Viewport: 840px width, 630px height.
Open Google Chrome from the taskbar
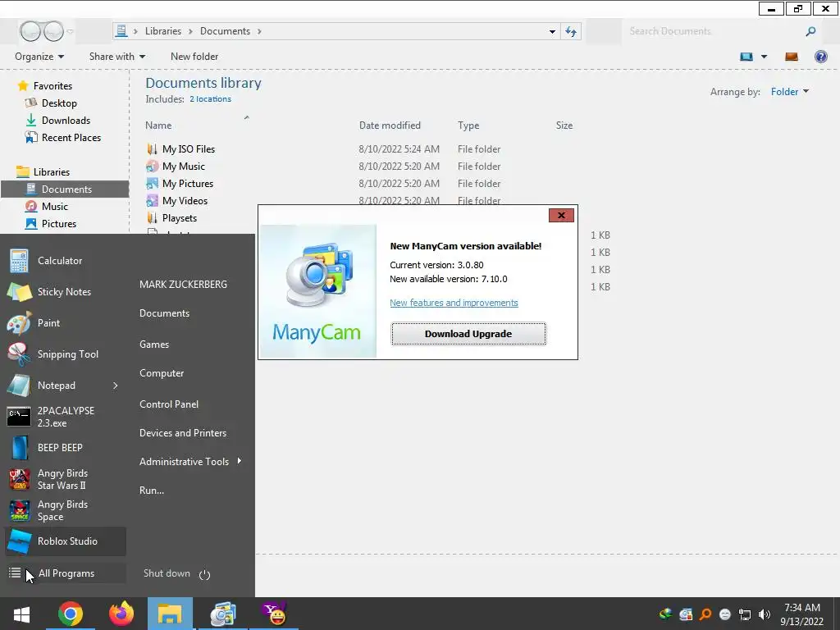pyautogui.click(x=71, y=614)
